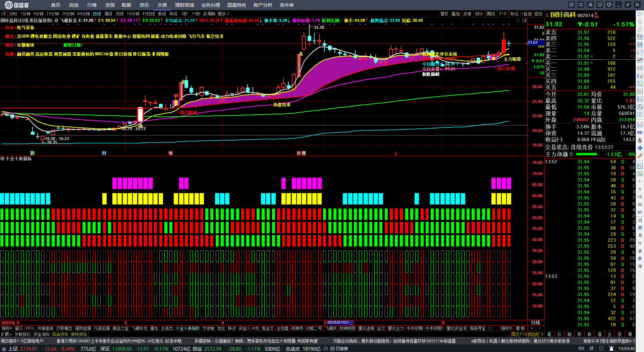Click the Guosheng logo at top left
This screenshot has height=352, width=644.
coord(16,5)
